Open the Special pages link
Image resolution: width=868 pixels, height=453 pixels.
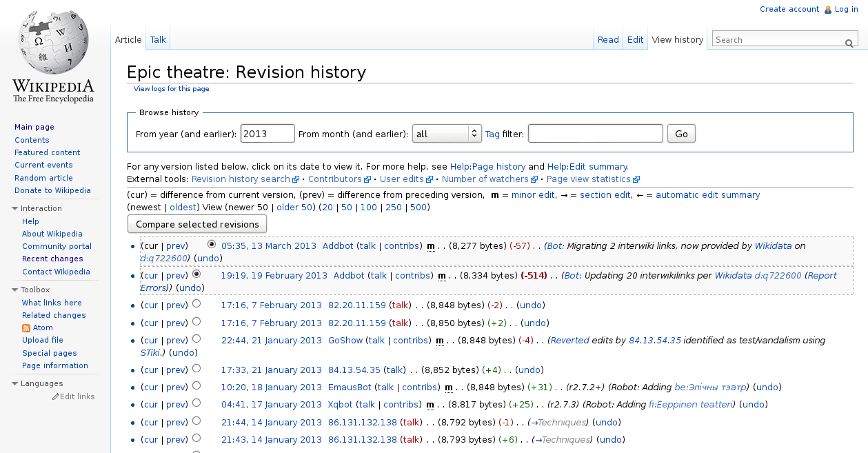click(50, 353)
